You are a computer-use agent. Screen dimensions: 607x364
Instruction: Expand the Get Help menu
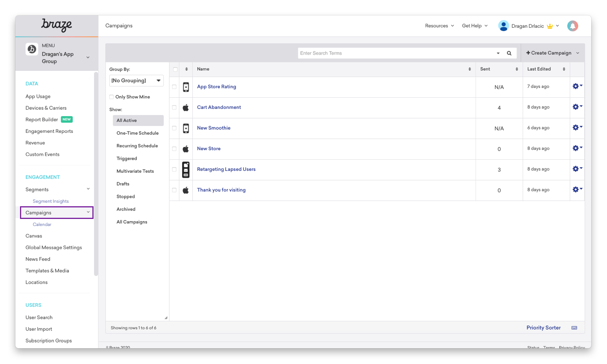tap(475, 26)
